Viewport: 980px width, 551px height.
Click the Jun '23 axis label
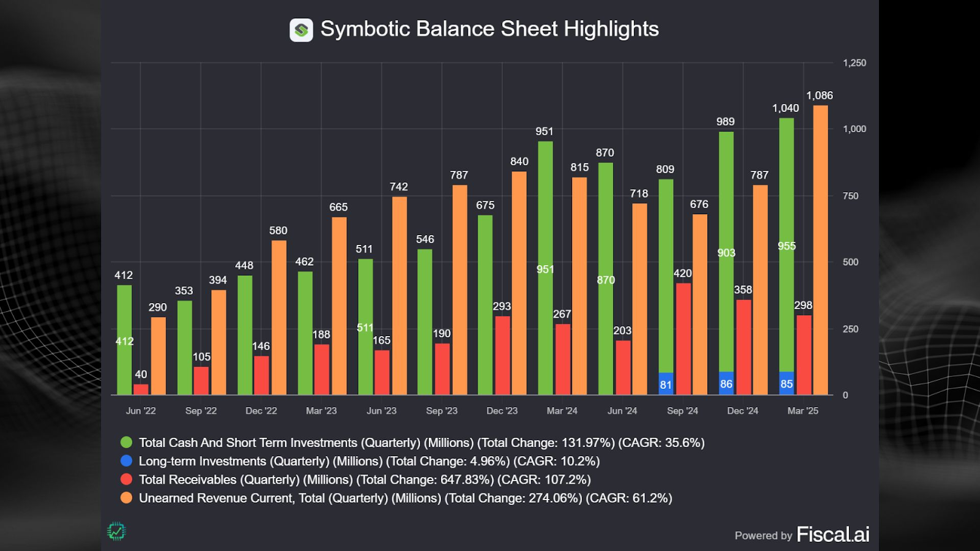click(382, 411)
